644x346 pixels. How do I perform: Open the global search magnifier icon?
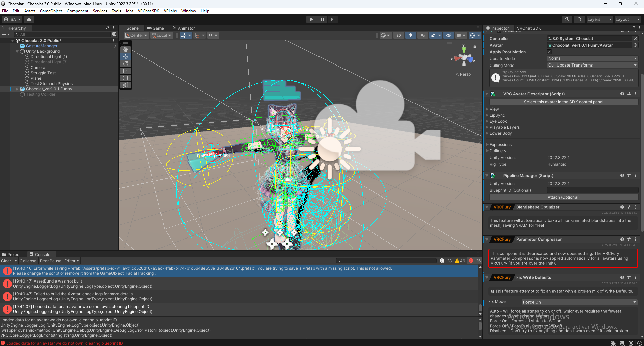click(579, 19)
